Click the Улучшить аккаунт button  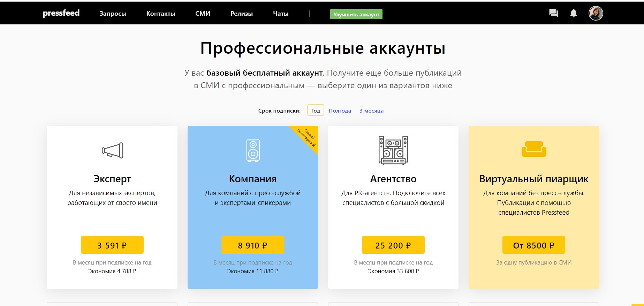coord(356,14)
